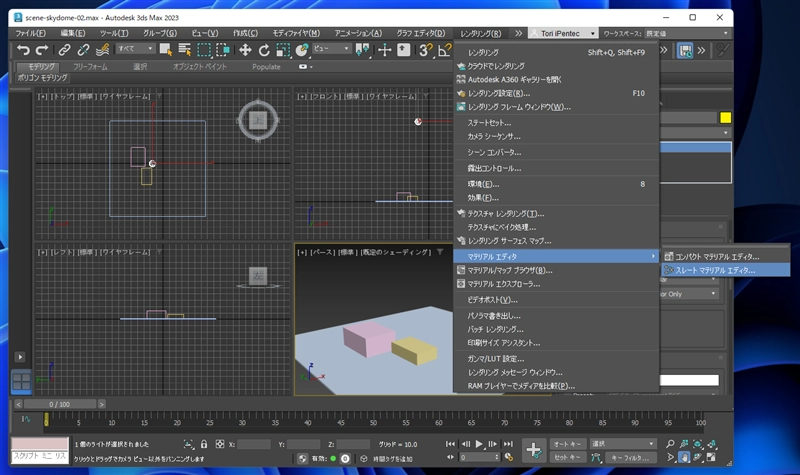The image size is (800, 475).
Task: Step the time slider to previous frame
Action: tap(18, 404)
